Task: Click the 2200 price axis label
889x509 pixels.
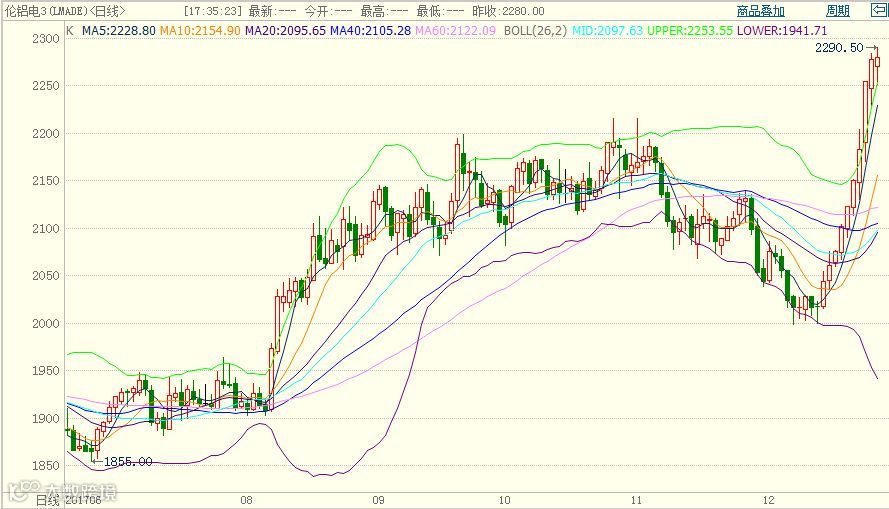Action: coord(45,134)
